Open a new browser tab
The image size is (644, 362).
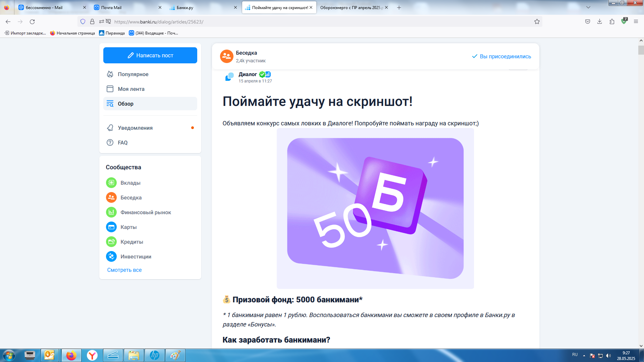click(399, 7)
